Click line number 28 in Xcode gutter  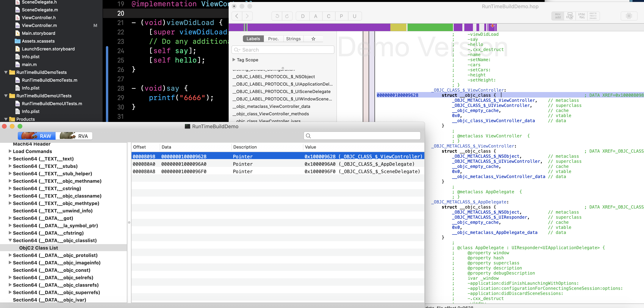(121, 88)
